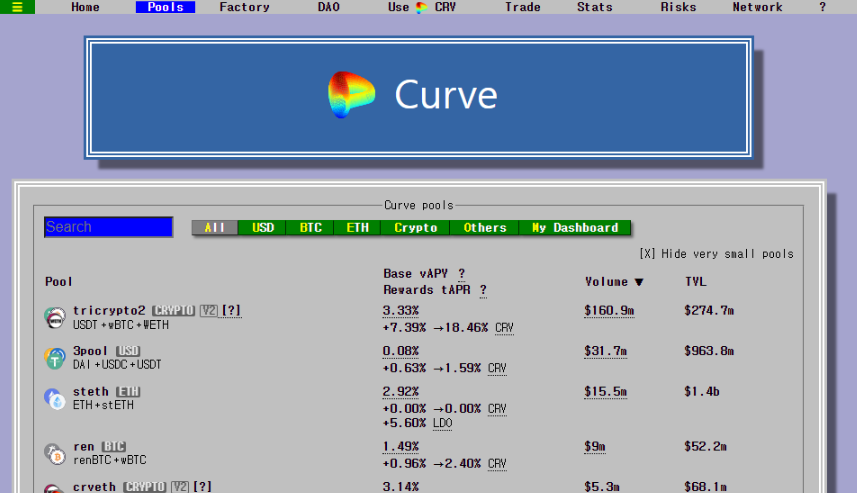Click the CRV token icon in the navigation bar

click(x=421, y=8)
